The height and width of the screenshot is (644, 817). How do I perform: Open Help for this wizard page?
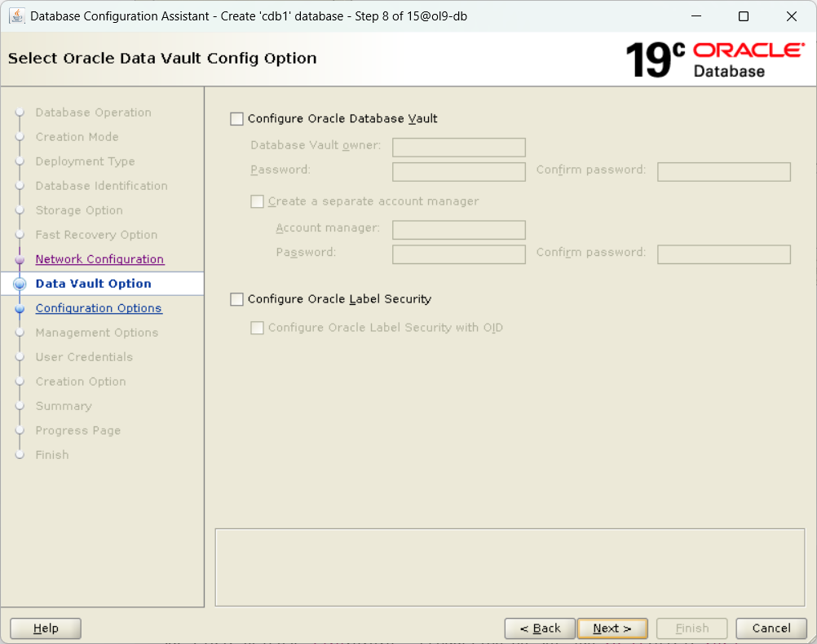(46, 629)
